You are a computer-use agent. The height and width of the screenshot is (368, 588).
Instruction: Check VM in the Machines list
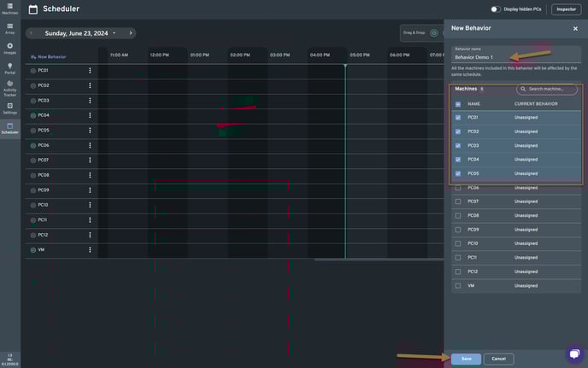pos(458,286)
